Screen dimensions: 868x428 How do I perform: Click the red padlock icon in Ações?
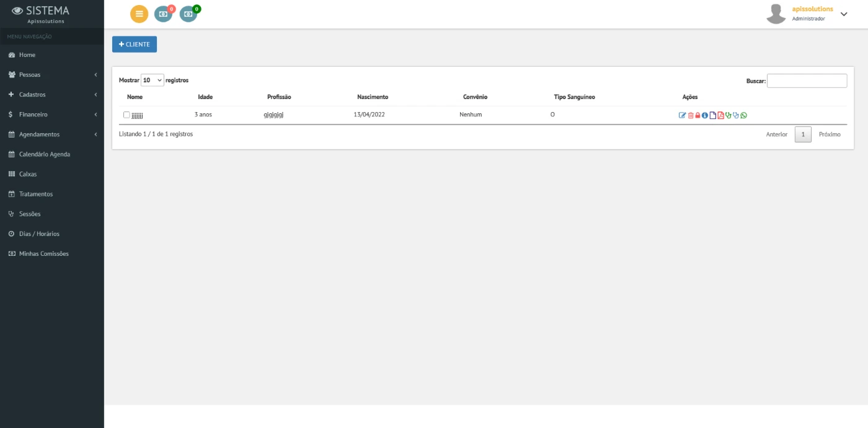tap(697, 115)
